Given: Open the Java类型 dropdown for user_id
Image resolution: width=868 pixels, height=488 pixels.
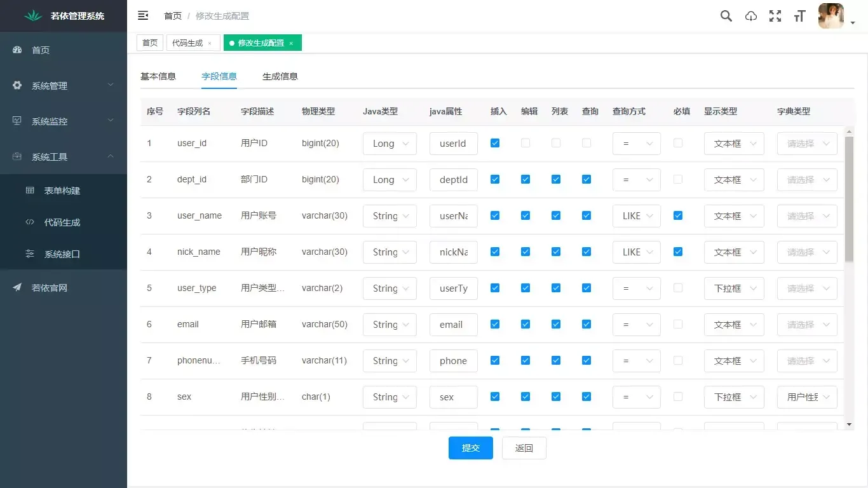Looking at the screenshot, I should coord(390,143).
